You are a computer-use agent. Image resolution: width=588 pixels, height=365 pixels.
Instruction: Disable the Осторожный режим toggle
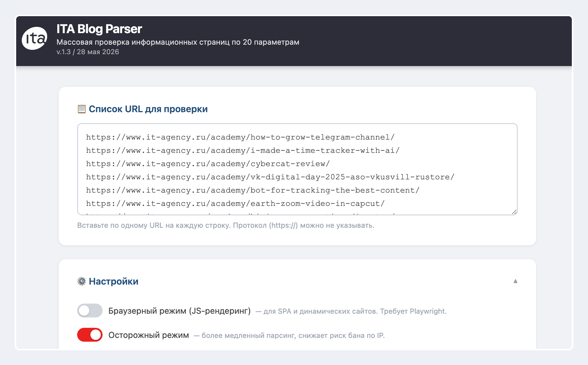tap(90, 335)
